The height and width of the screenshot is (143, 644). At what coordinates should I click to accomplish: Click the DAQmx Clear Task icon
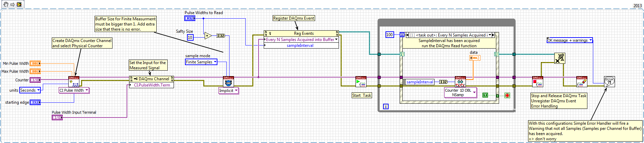coord(582,81)
